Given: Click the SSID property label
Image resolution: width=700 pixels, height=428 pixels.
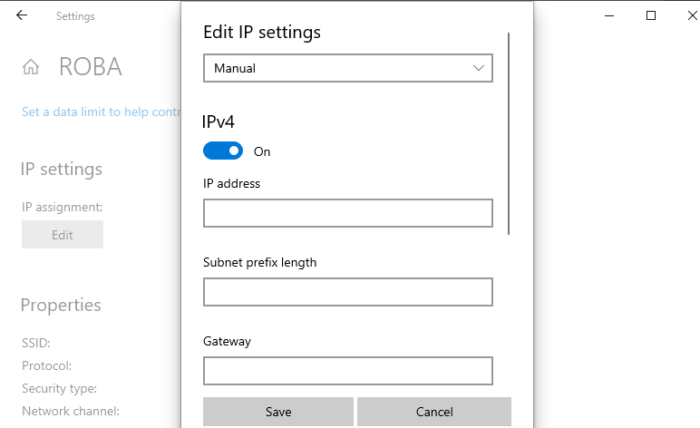Looking at the screenshot, I should pyautogui.click(x=36, y=343).
